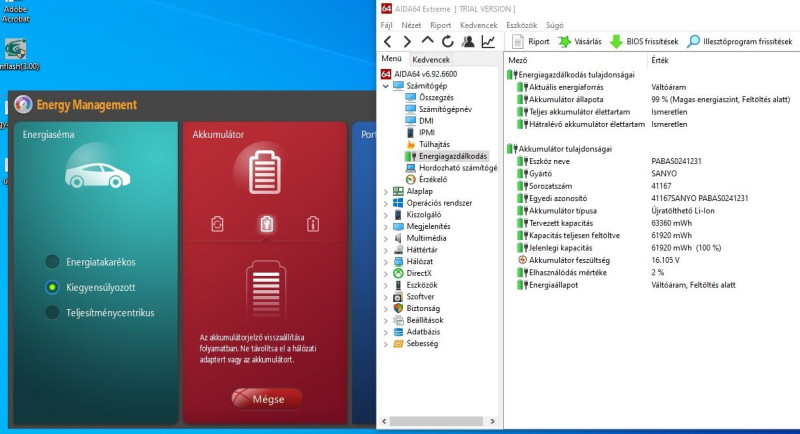
Task: Expand the Kiszolgáló node
Action: [386, 215]
